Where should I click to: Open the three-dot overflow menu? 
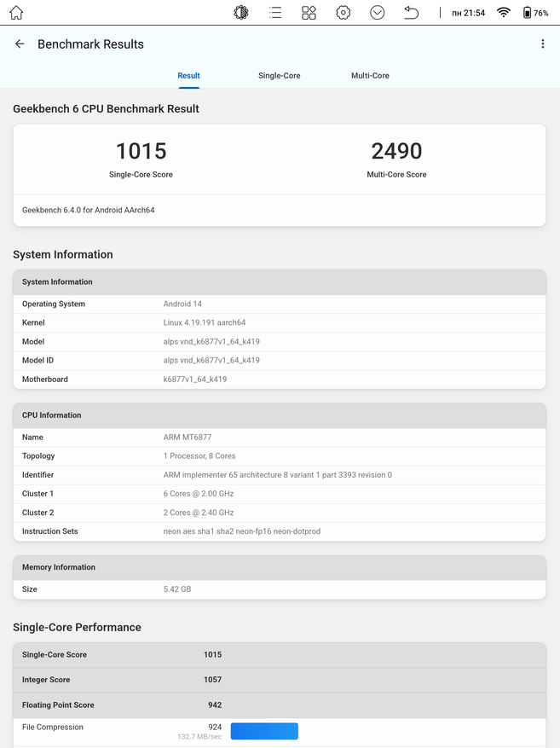(542, 43)
